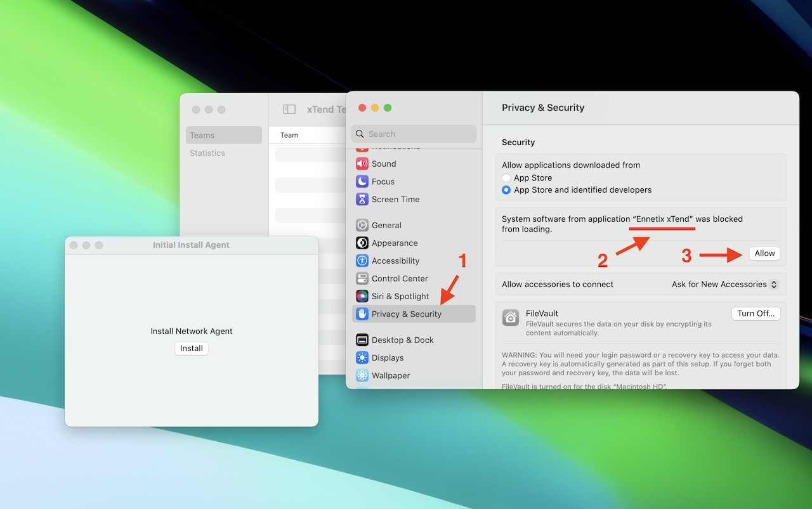The image size is (812, 509).
Task: Open the Control Center settings pane
Action: tap(414, 278)
